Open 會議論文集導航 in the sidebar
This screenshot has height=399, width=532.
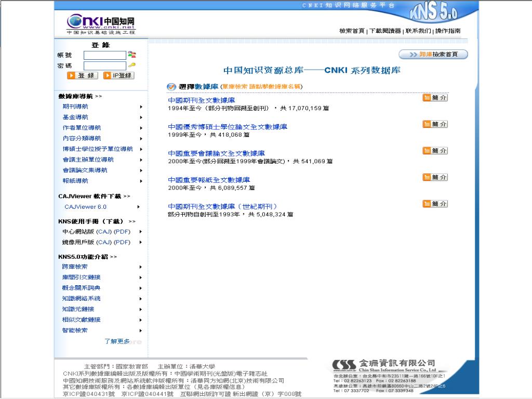click(85, 170)
